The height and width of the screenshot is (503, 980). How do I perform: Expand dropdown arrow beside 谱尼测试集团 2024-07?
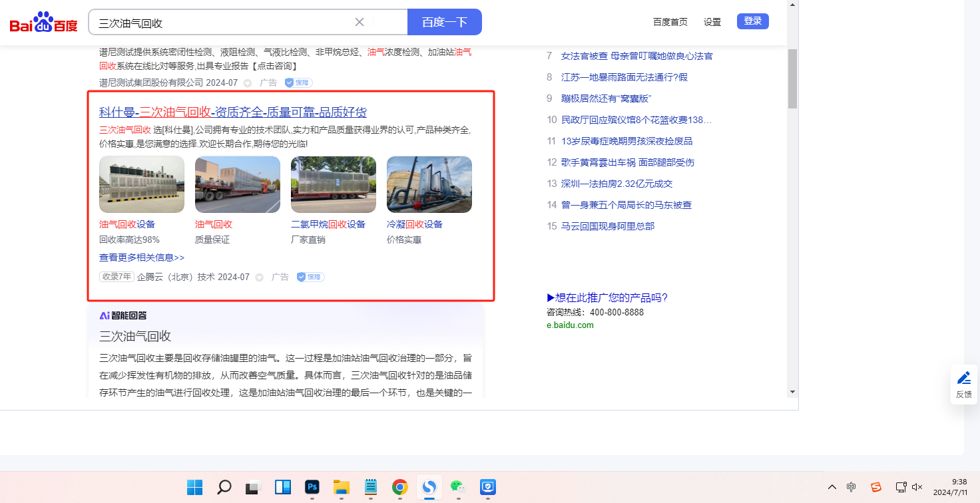tap(247, 83)
